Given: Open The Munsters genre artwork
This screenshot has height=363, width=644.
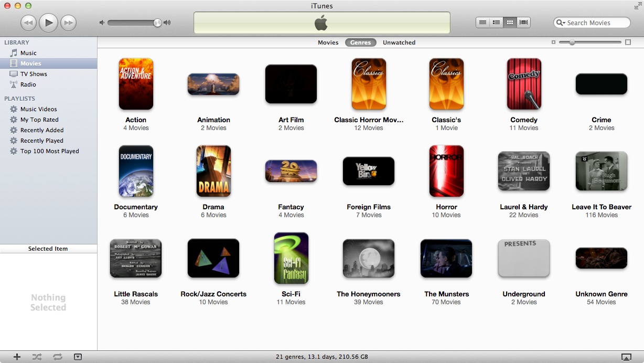Looking at the screenshot, I should pyautogui.click(x=446, y=258).
